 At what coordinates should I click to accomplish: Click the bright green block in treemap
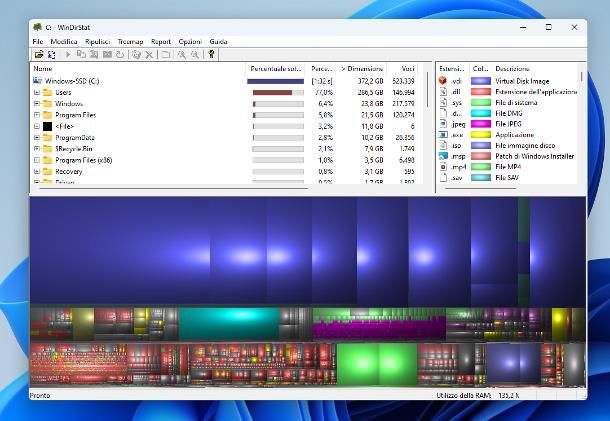coord(377,364)
